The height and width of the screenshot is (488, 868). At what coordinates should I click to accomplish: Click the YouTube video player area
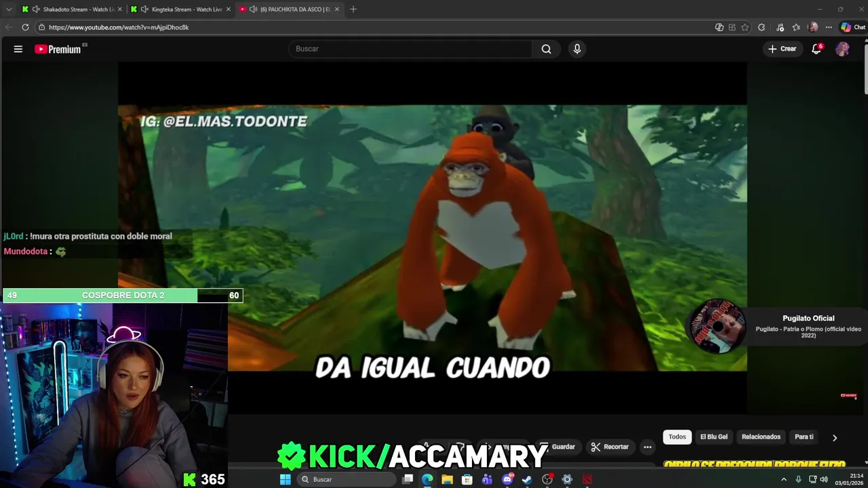click(433, 237)
